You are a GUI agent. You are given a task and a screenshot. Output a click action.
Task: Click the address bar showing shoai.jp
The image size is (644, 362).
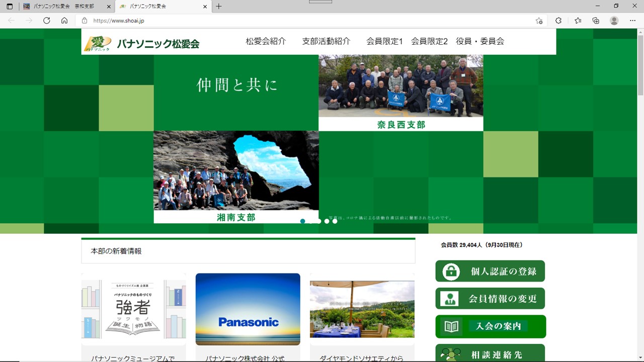(302, 21)
